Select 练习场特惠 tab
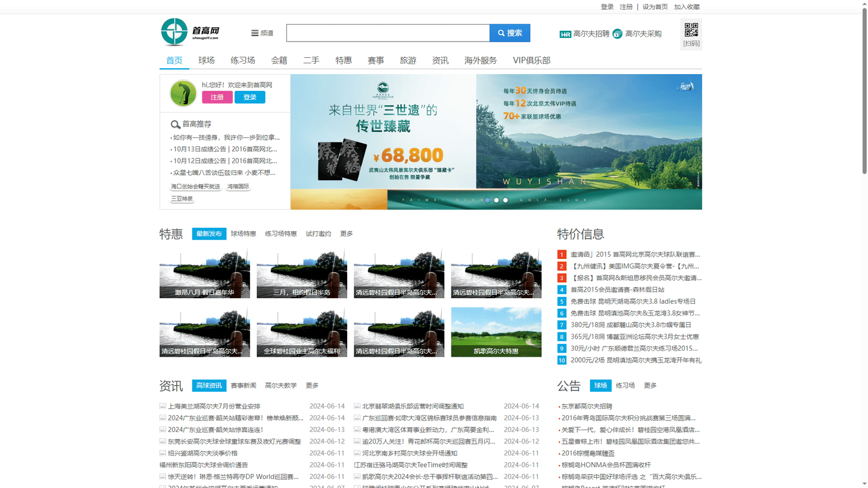Screen dimensions: 868x488 click(281, 234)
